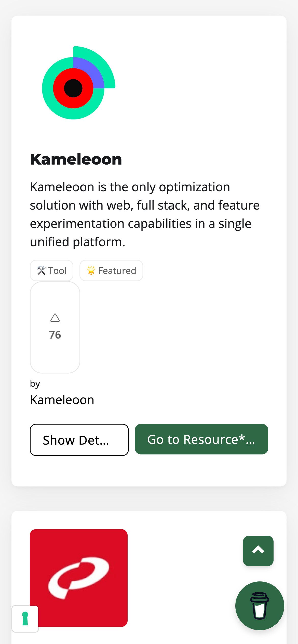
Task: Open the bold Kameleoon heading
Action: 76,159
